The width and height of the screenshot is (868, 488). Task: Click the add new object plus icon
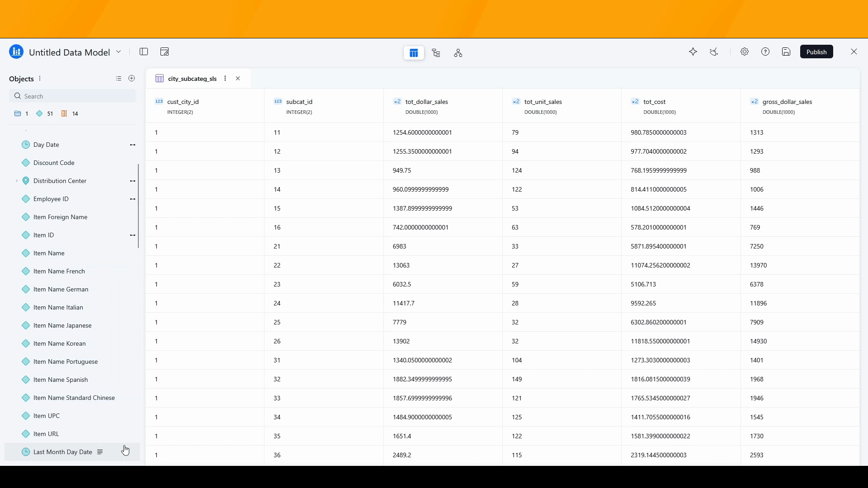[x=132, y=79]
